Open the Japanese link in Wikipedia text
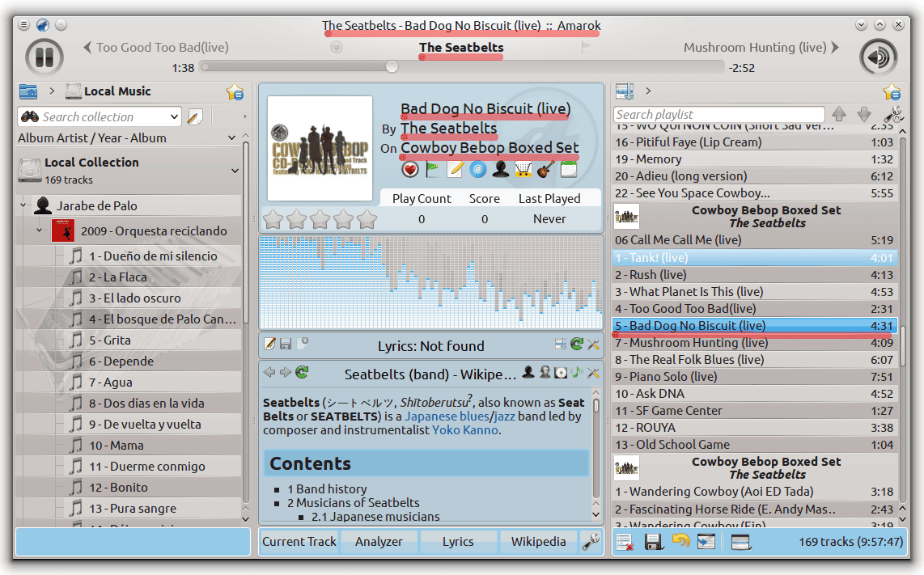 [x=430, y=416]
